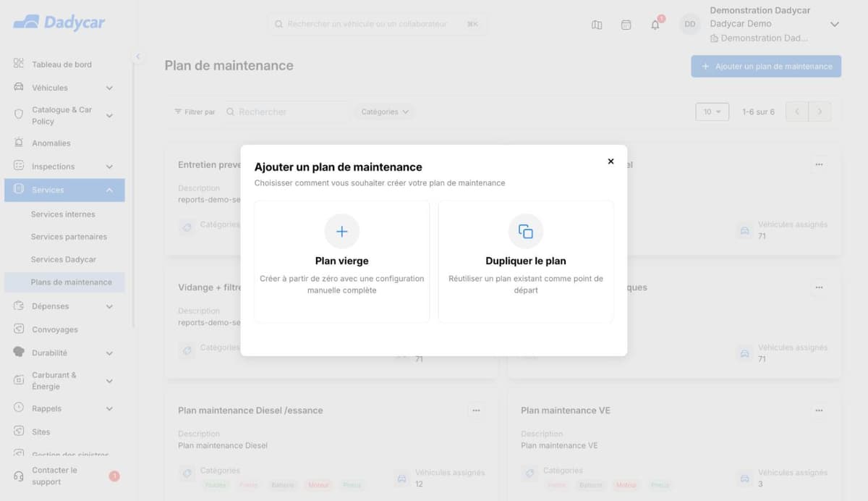Click the support notification badge
Image resolution: width=868 pixels, height=501 pixels.
pyautogui.click(x=114, y=476)
